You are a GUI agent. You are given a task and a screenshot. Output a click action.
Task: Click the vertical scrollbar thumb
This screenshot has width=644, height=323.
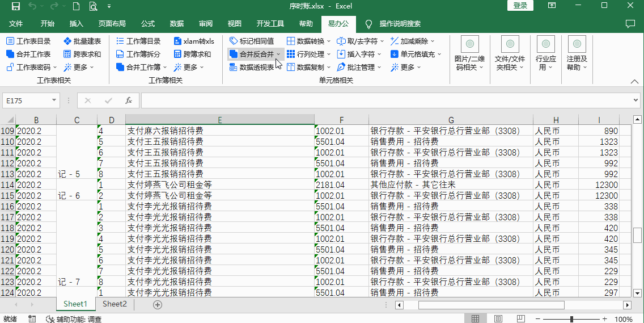pyautogui.click(x=637, y=235)
